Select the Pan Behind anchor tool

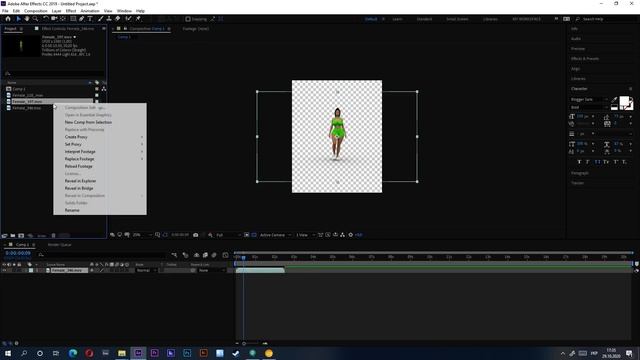pos(63,19)
